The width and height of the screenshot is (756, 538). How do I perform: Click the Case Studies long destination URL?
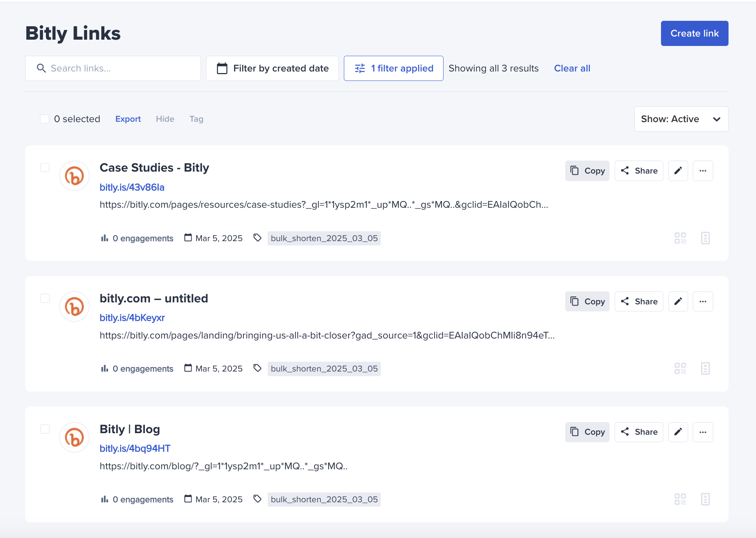coord(324,205)
